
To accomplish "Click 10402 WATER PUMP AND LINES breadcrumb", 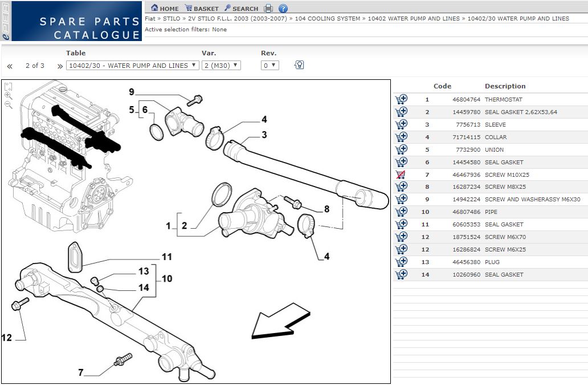I will point(414,18).
